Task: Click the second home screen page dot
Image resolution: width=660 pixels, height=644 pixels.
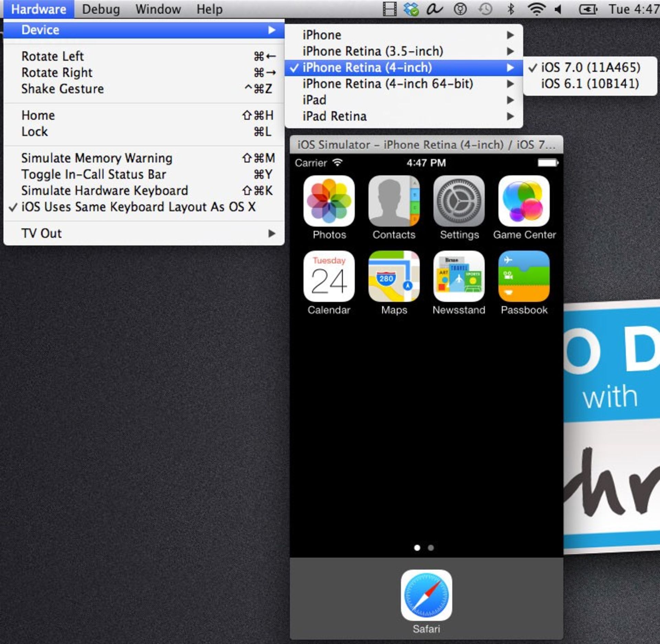Action: (x=431, y=548)
